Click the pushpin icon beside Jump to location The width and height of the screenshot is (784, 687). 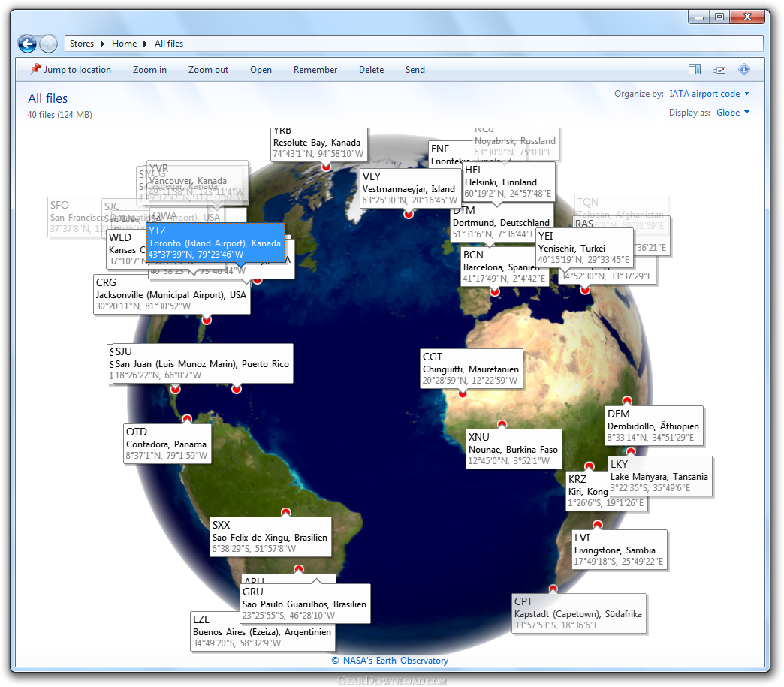pyautogui.click(x=35, y=69)
